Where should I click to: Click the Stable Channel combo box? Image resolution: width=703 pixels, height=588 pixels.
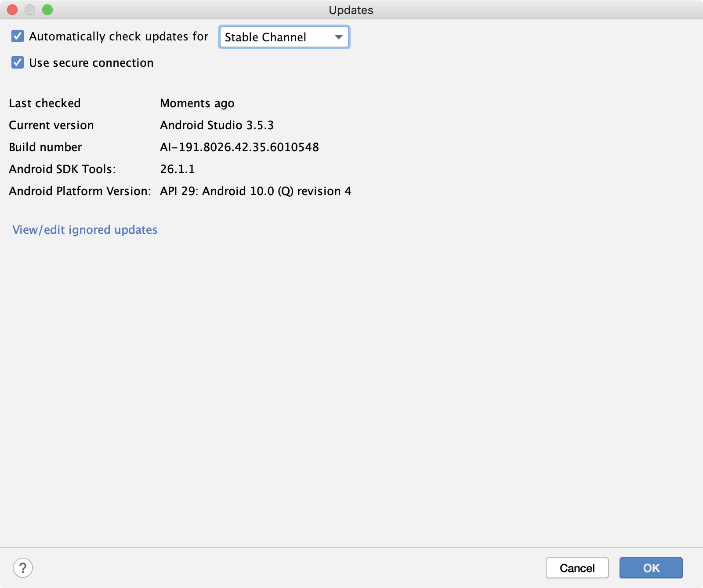(x=284, y=37)
